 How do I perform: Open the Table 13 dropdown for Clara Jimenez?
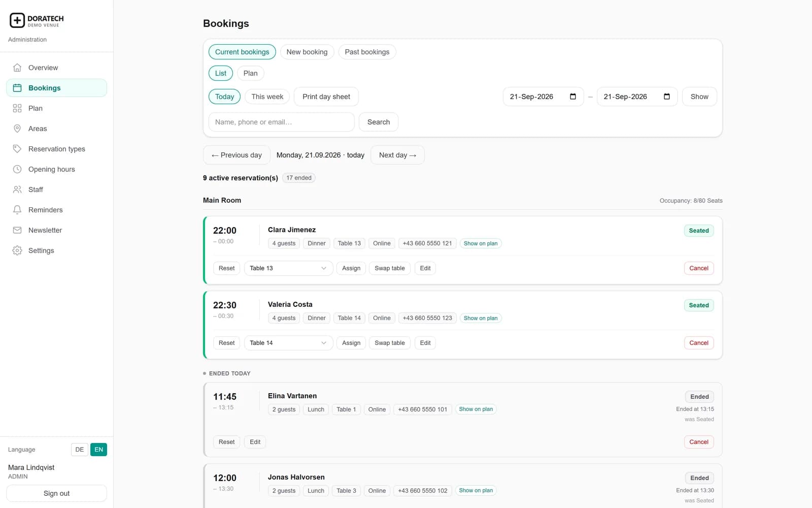pos(288,268)
